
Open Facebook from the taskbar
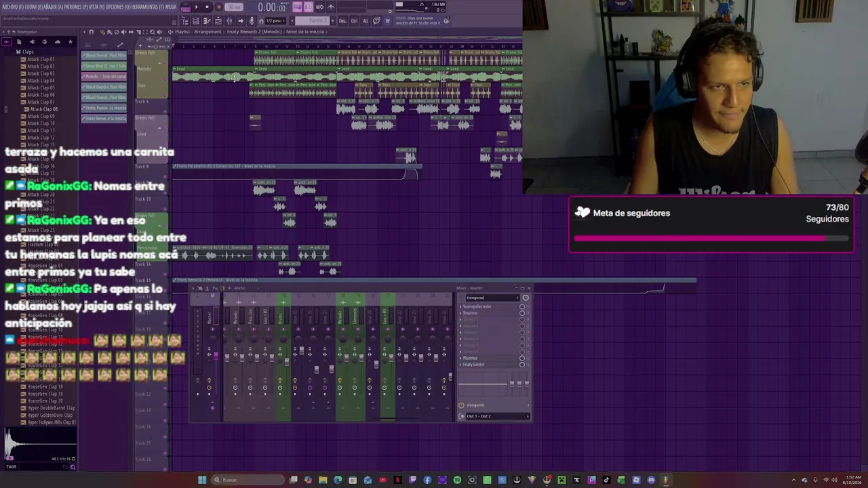pos(427,480)
